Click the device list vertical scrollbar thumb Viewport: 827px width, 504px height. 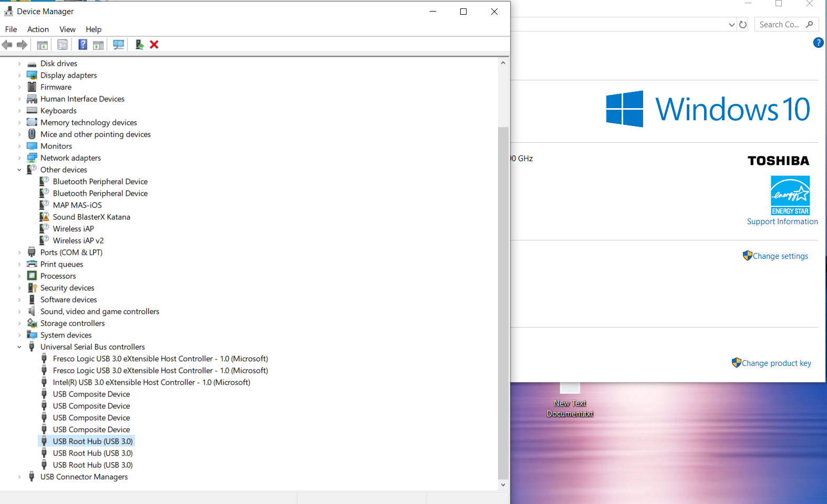click(x=503, y=303)
